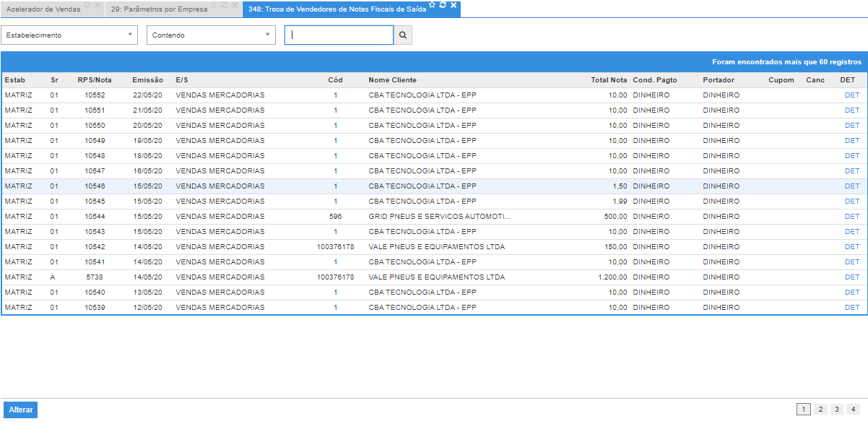Refresh the Acelerador de Vendas tab

(x=87, y=4)
